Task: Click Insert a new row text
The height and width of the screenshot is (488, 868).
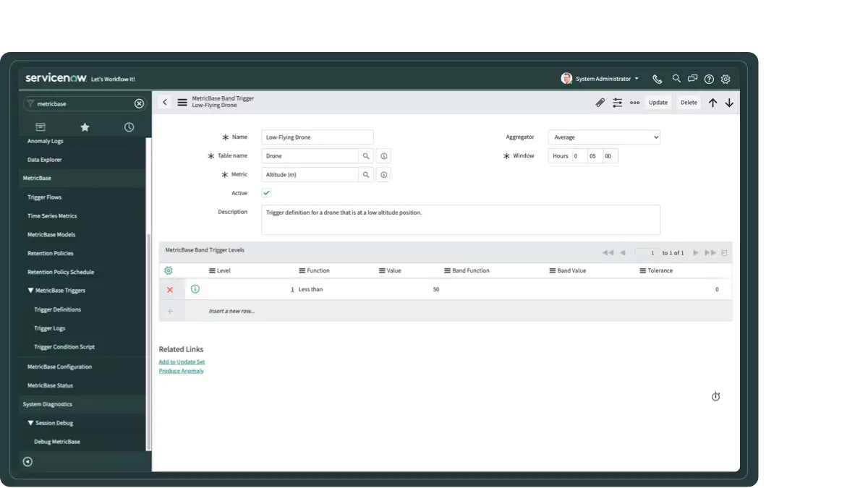Action: coord(231,311)
